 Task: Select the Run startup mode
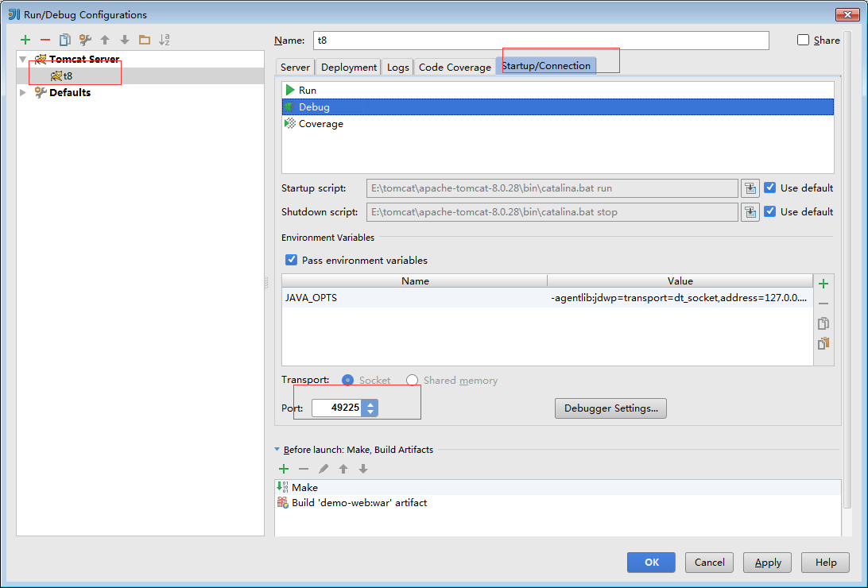pos(557,90)
